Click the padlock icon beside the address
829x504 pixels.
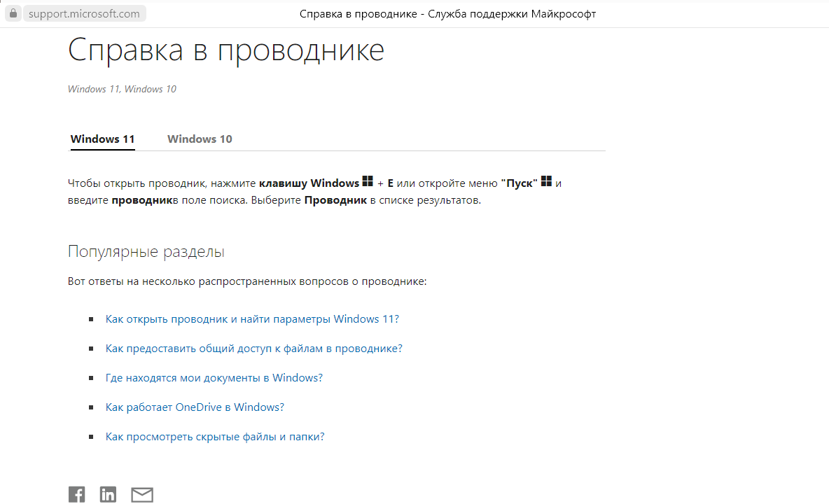[x=13, y=13]
